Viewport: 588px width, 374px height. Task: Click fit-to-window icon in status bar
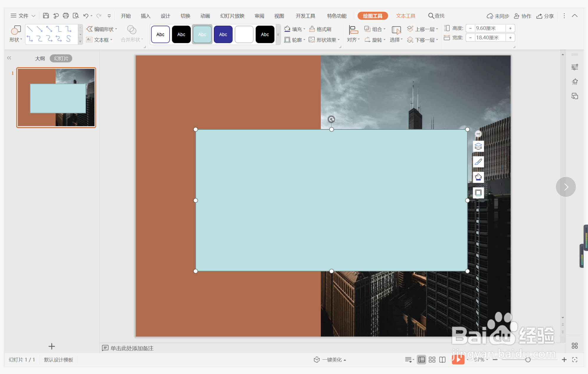coord(575,360)
